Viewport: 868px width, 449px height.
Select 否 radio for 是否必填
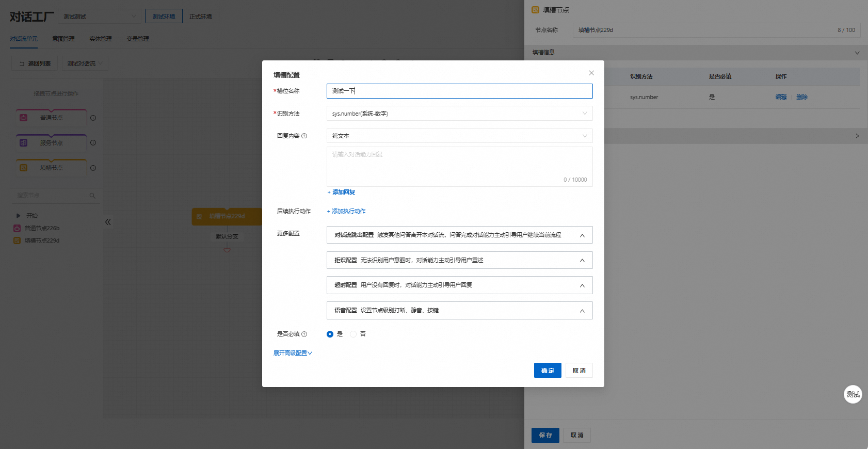pyautogui.click(x=353, y=334)
